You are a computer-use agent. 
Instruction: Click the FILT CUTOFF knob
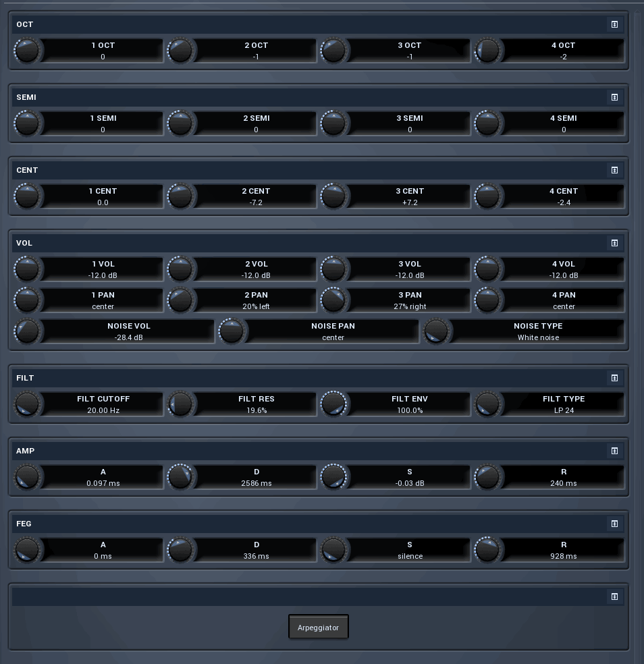[27, 404]
